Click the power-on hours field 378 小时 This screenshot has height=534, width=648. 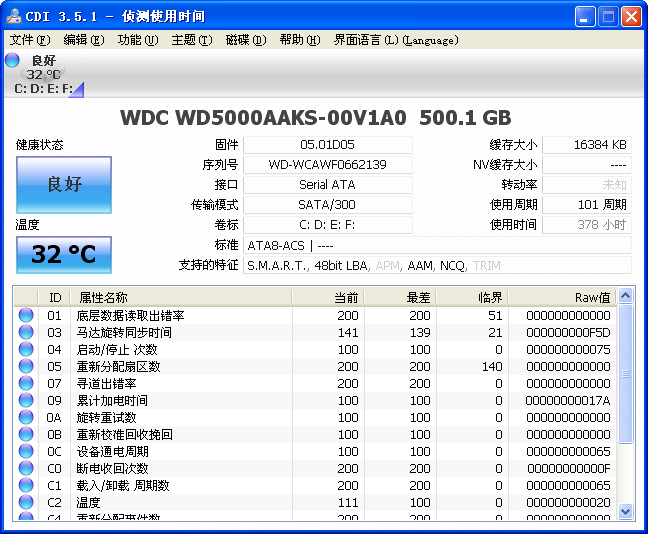point(587,224)
